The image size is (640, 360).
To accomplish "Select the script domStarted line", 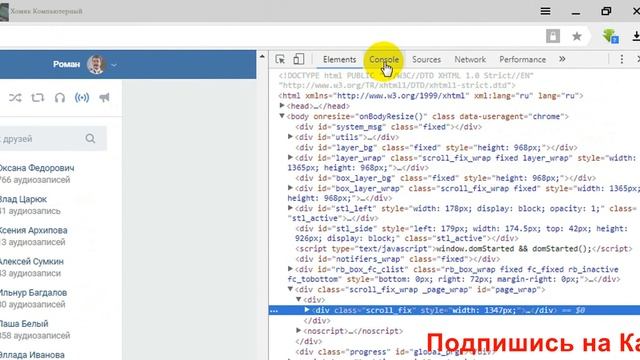I will [464, 249].
